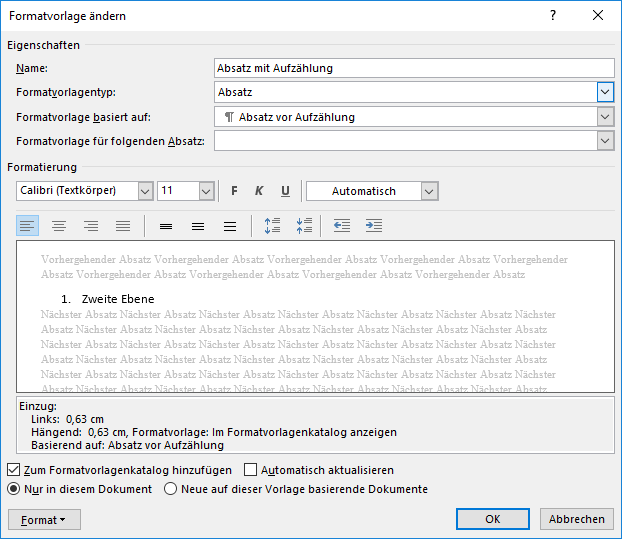The height and width of the screenshot is (539, 622).
Task: Select Neue auf dieser Vorlage basierende Dokumente
Action: tap(171, 489)
